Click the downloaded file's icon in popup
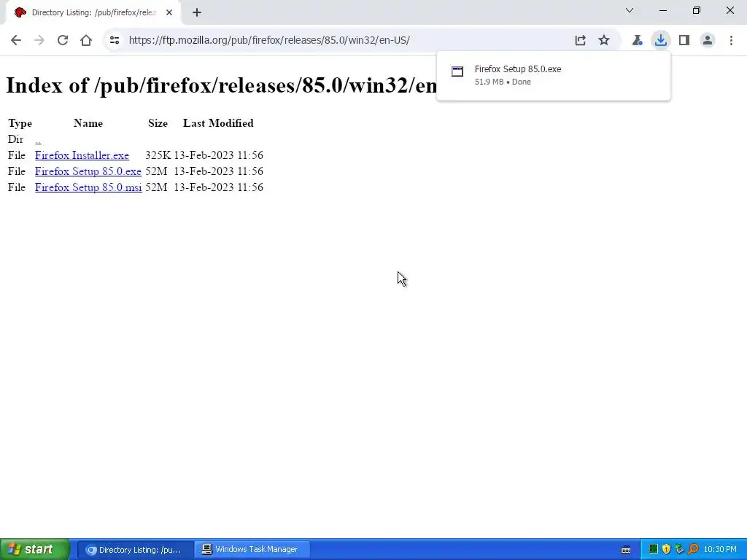 [457, 71]
